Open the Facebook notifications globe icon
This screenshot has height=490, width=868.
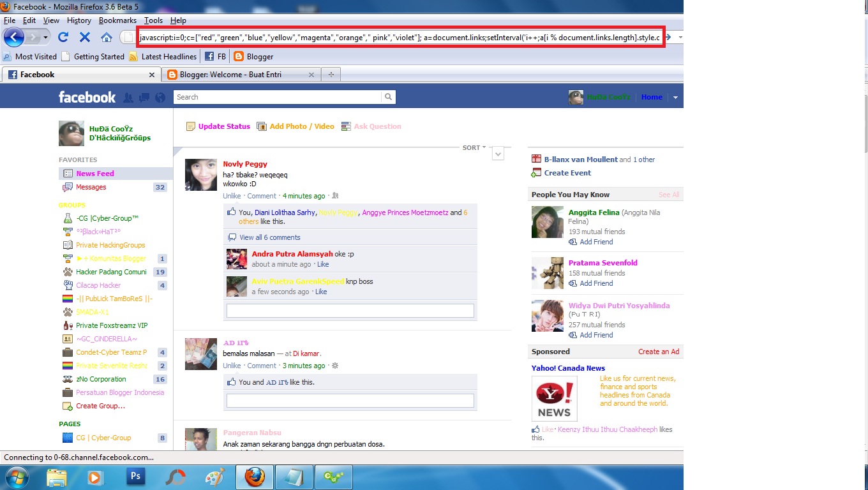click(160, 98)
